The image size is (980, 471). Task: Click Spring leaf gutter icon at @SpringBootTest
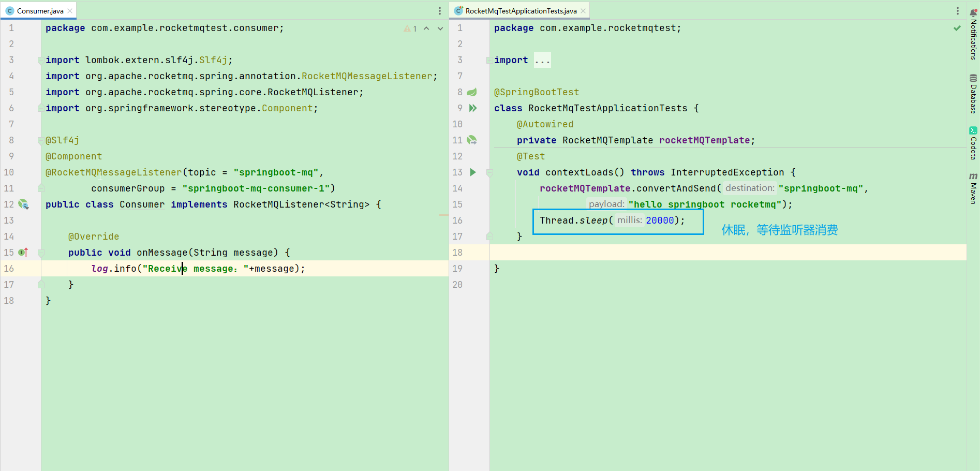tap(471, 92)
